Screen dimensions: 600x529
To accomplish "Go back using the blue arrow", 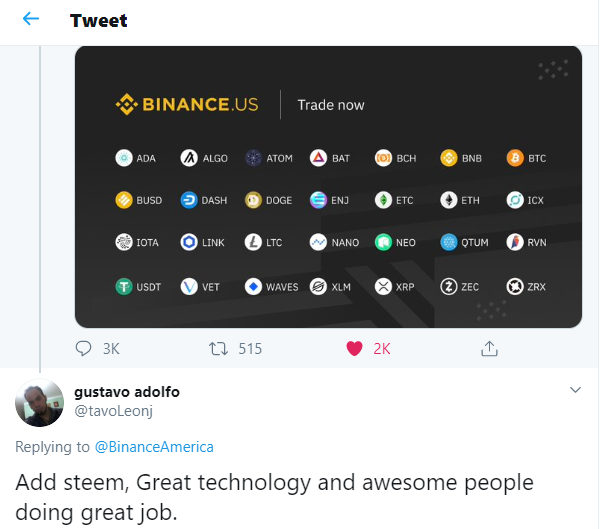I will pos(31,18).
